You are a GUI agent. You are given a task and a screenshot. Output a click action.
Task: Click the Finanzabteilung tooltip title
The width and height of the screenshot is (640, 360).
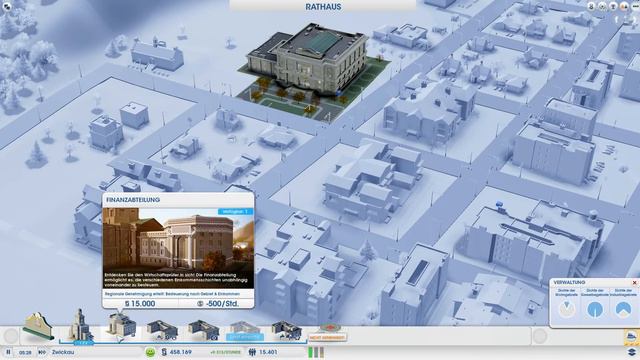(x=133, y=200)
